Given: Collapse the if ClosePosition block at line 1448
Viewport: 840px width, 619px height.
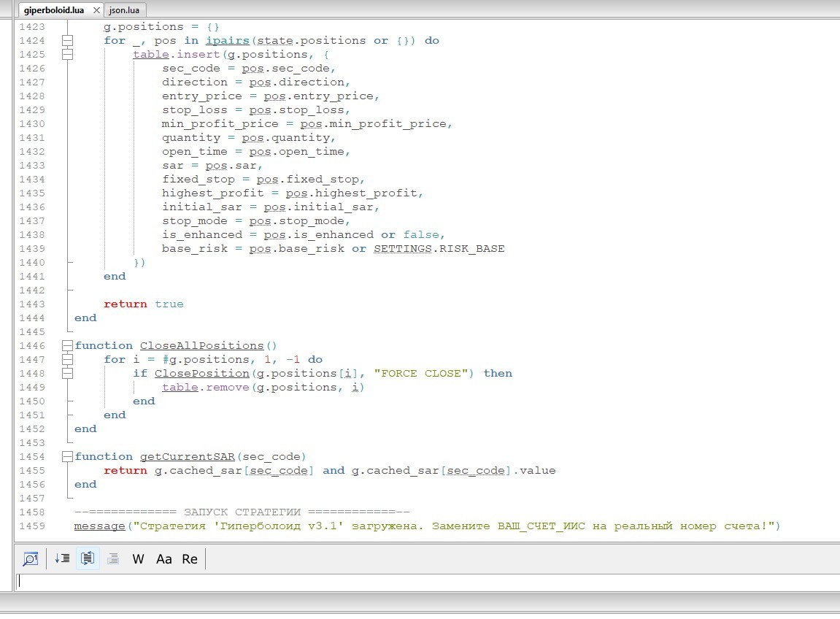Looking at the screenshot, I should pos(68,373).
